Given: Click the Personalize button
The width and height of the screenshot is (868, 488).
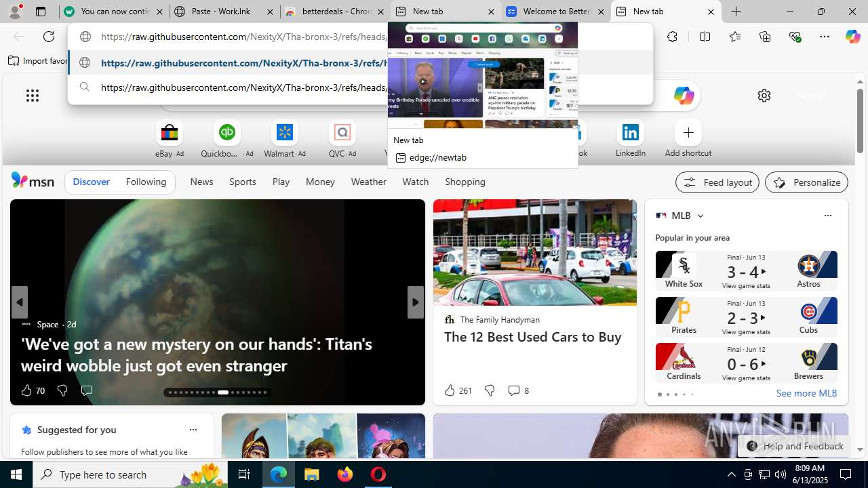Looking at the screenshot, I should point(806,182).
